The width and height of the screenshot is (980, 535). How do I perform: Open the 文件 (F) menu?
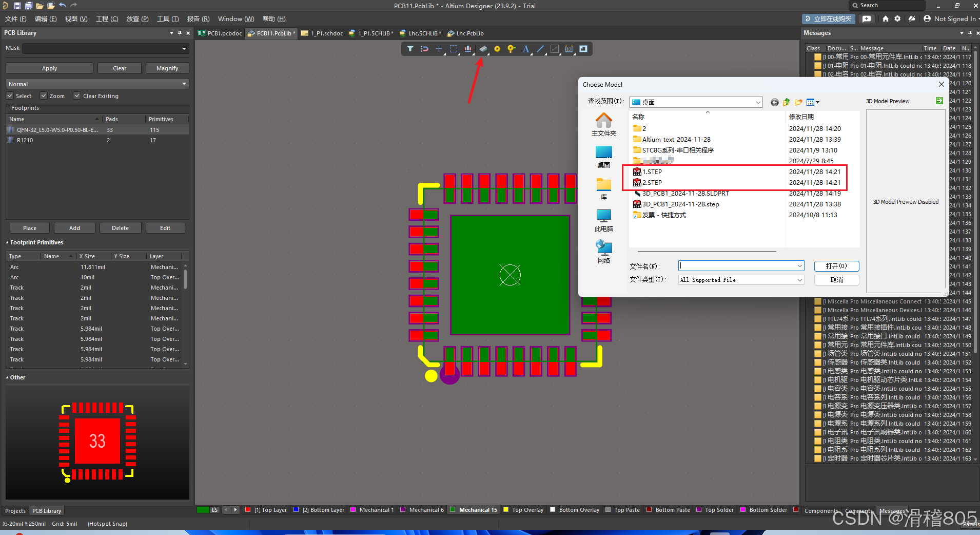tap(16, 19)
